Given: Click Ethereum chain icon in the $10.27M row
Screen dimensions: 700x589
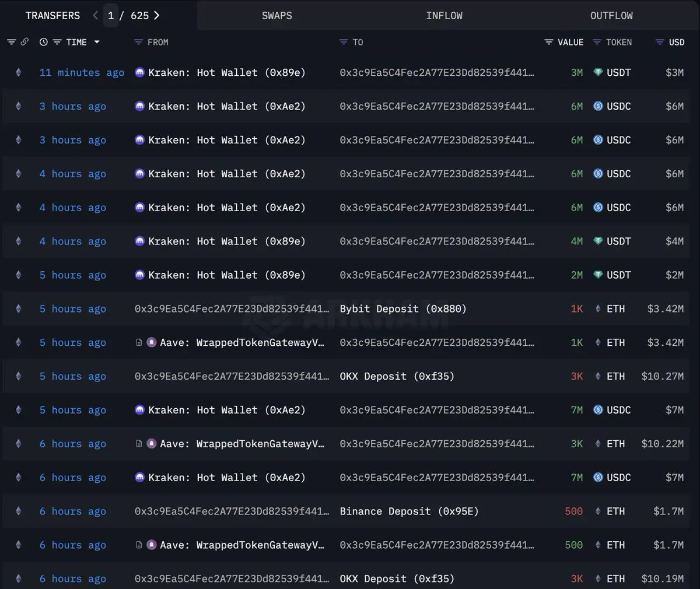Looking at the screenshot, I should pos(18,376).
